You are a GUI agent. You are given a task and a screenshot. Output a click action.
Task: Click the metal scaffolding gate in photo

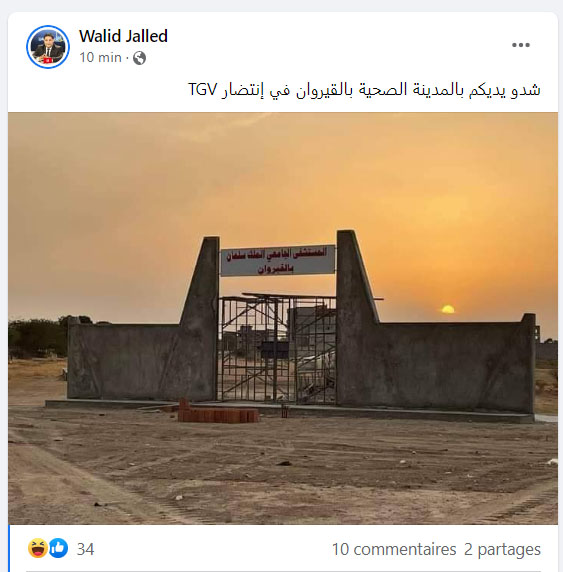pyautogui.click(x=277, y=348)
